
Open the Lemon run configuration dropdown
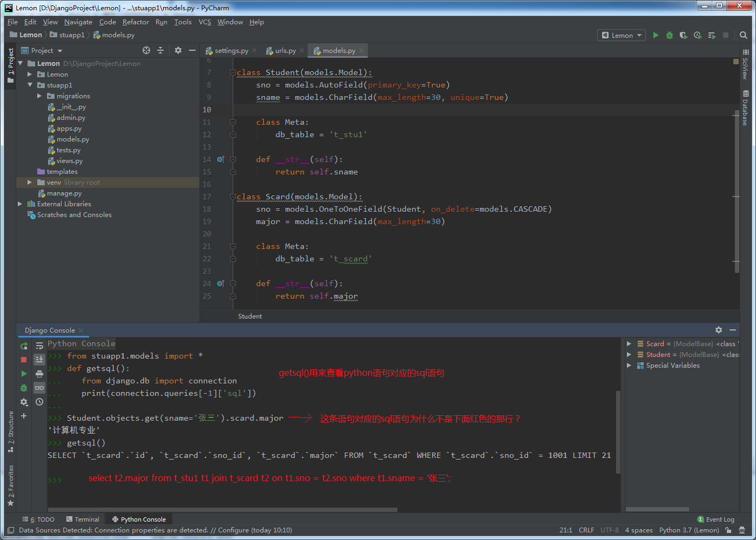622,35
